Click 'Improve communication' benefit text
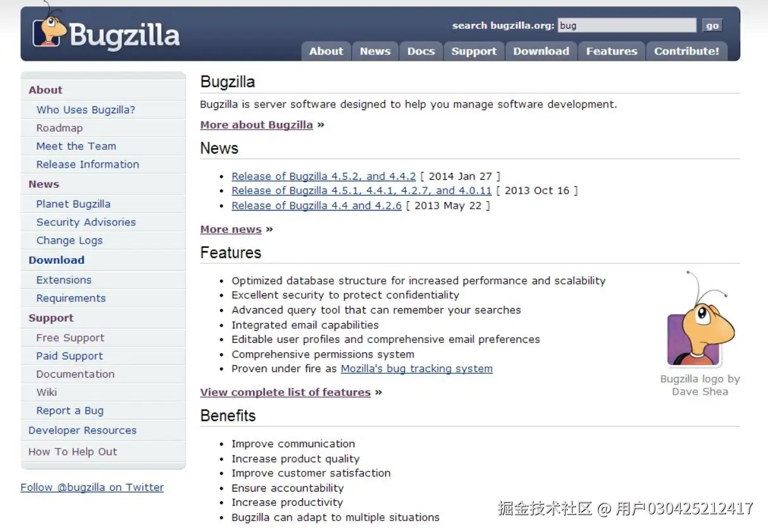 [x=294, y=444]
